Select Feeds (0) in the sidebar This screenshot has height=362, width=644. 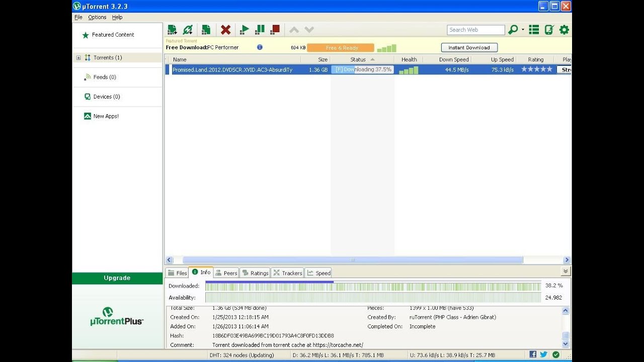[x=105, y=77]
